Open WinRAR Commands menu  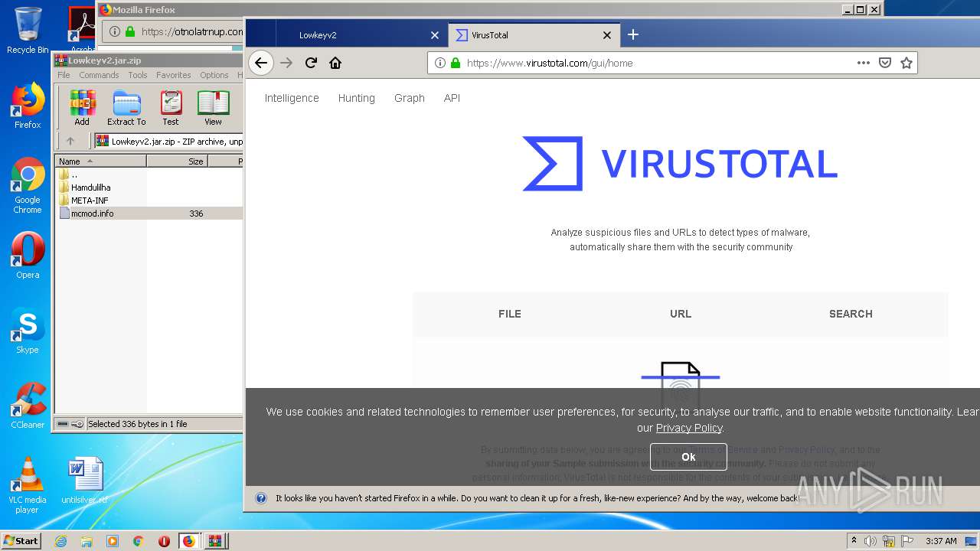(x=99, y=75)
